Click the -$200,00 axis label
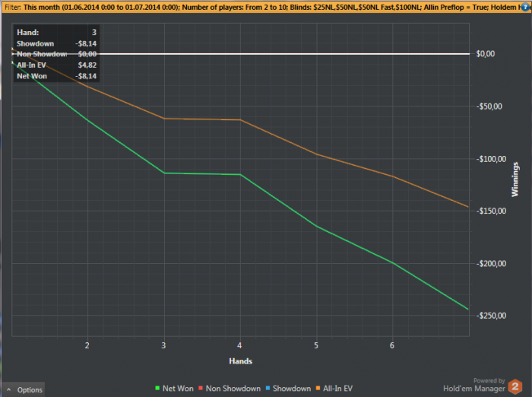This screenshot has height=397, width=532. coord(491,264)
